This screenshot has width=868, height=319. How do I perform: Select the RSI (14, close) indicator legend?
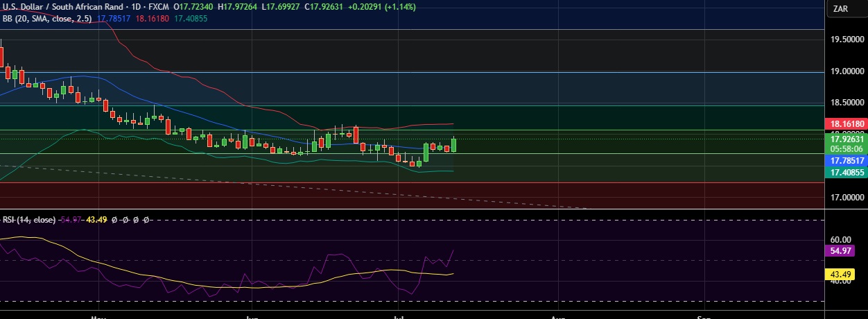(28, 219)
